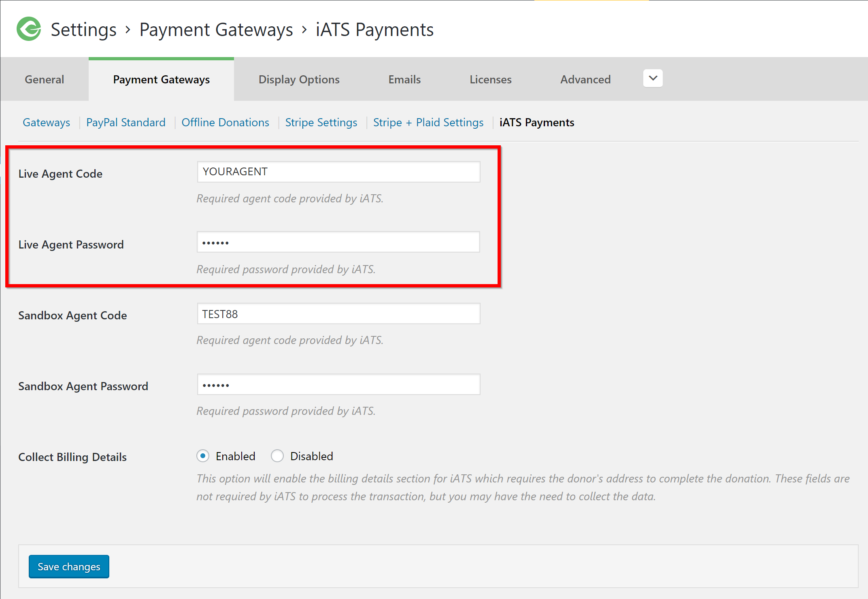Open Stripe + Plaid Settings link

428,122
